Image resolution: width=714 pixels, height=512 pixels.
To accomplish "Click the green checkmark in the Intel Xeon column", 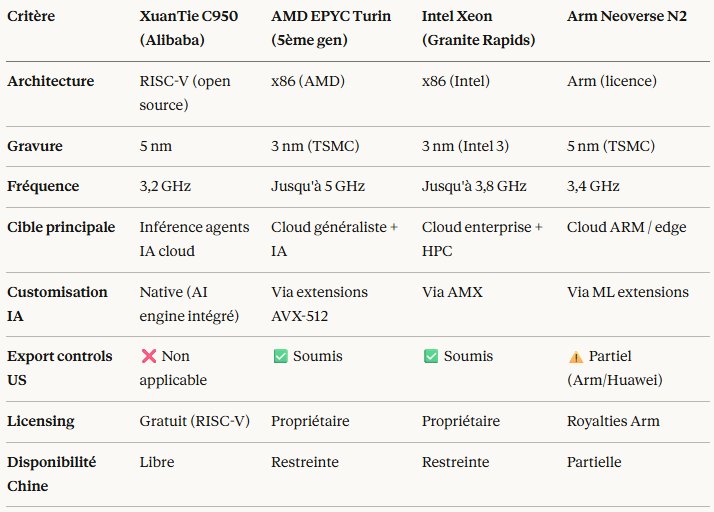I will [431, 356].
